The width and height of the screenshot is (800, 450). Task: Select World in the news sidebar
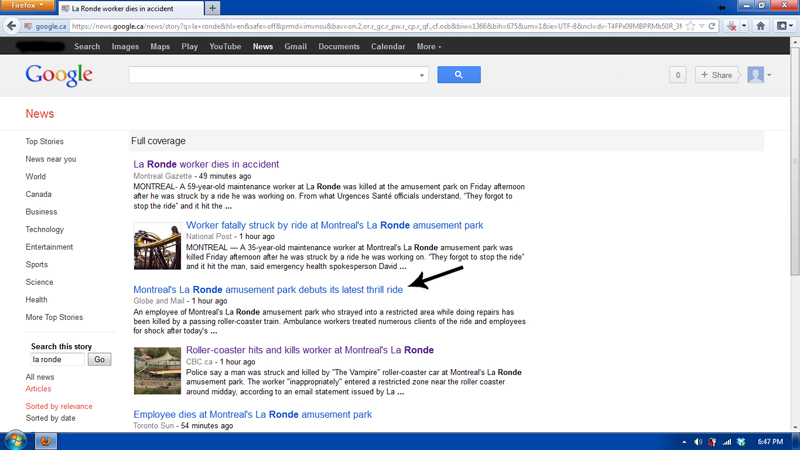[x=36, y=177]
